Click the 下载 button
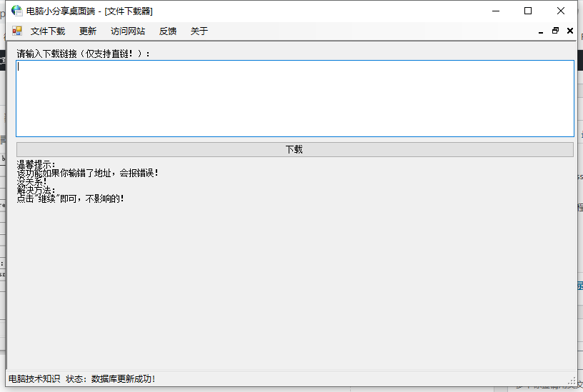The width and height of the screenshot is (583, 392). coord(295,149)
